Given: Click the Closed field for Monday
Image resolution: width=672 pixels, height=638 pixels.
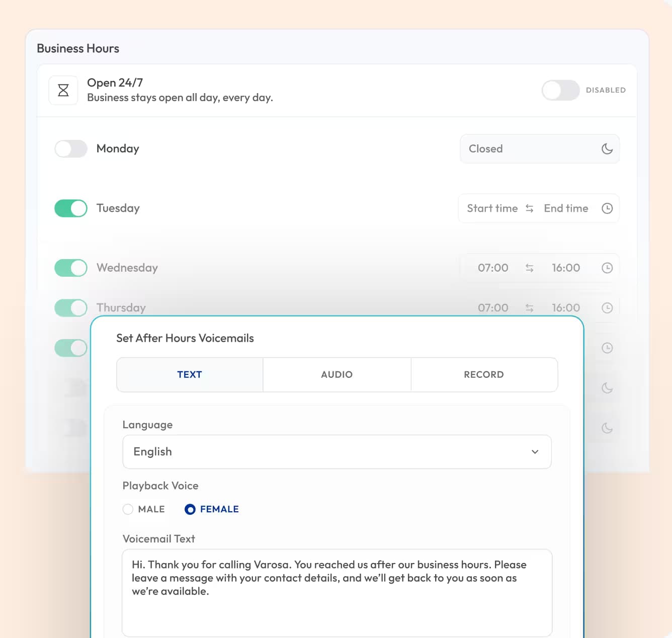Looking at the screenshot, I should point(540,149).
